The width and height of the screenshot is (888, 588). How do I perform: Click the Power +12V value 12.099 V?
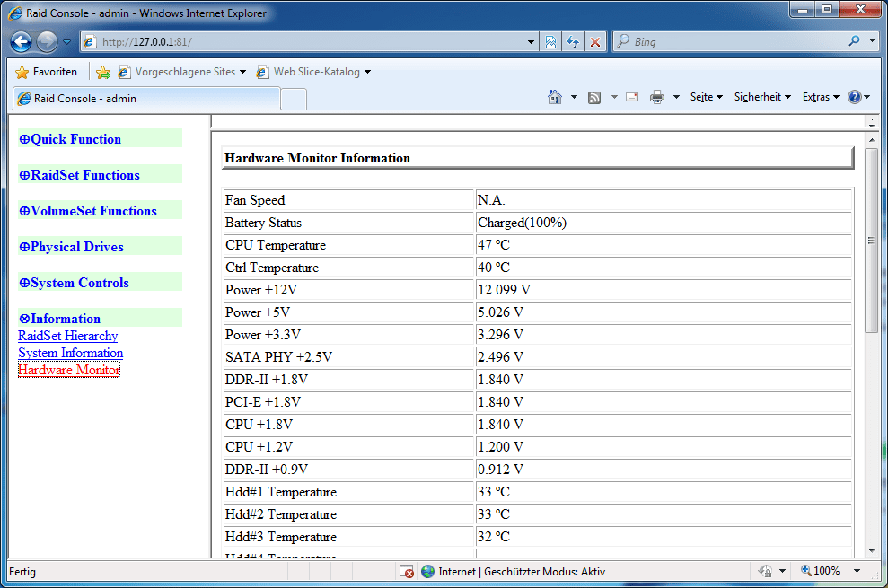point(504,290)
